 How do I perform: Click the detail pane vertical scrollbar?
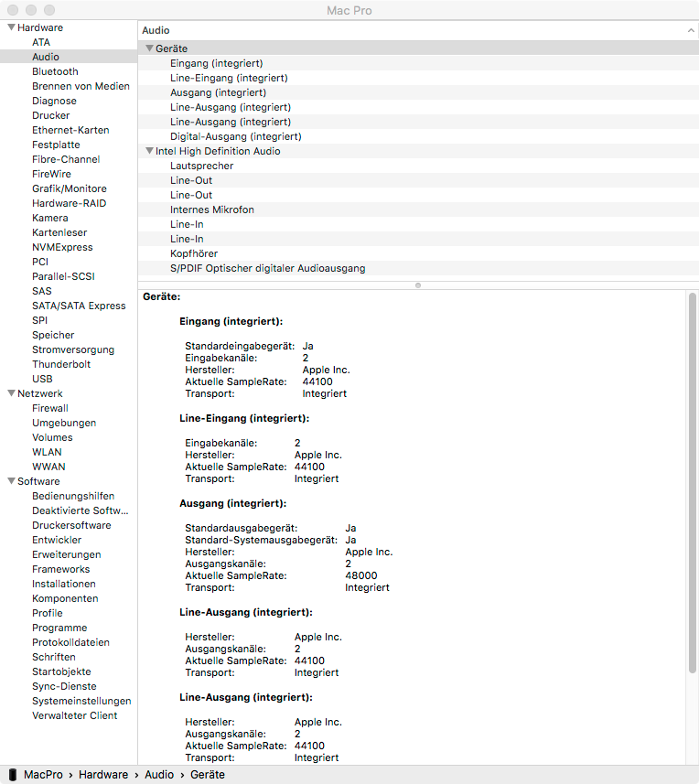(692, 482)
